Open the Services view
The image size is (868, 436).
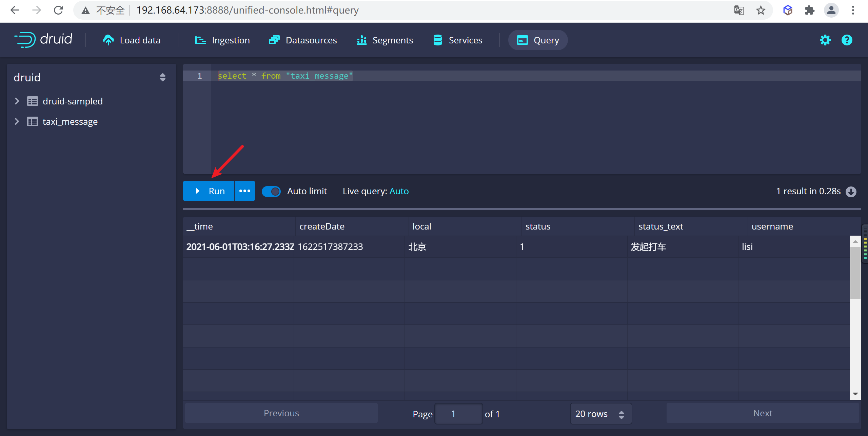(x=458, y=40)
